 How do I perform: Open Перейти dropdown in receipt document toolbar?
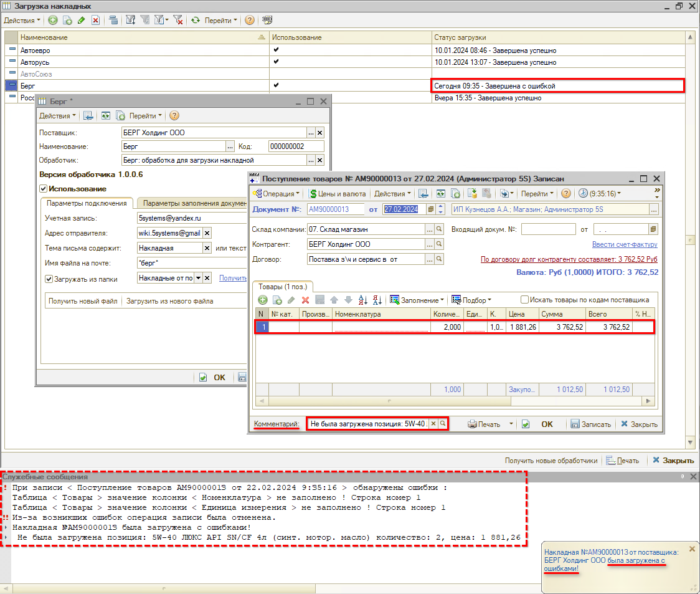tap(537, 193)
